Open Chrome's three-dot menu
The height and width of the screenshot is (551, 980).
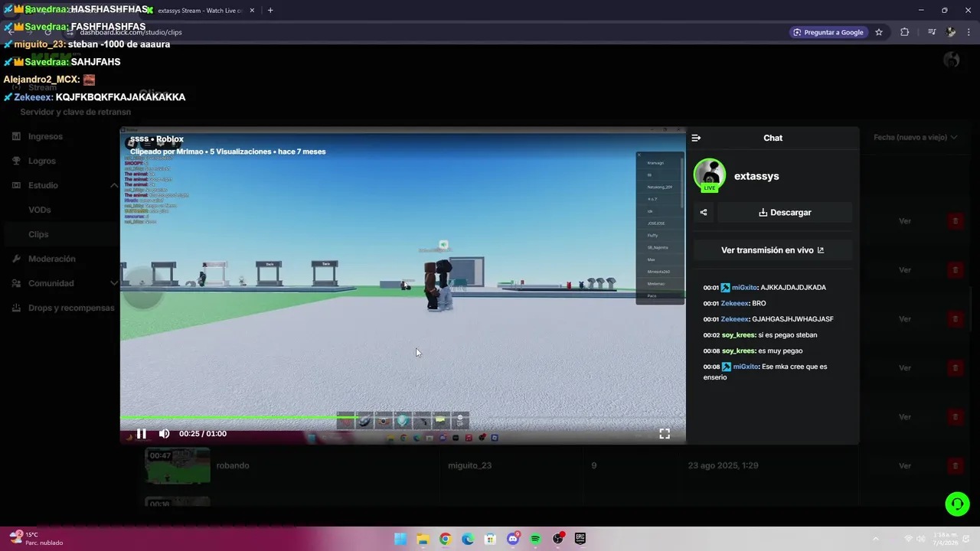(x=969, y=32)
